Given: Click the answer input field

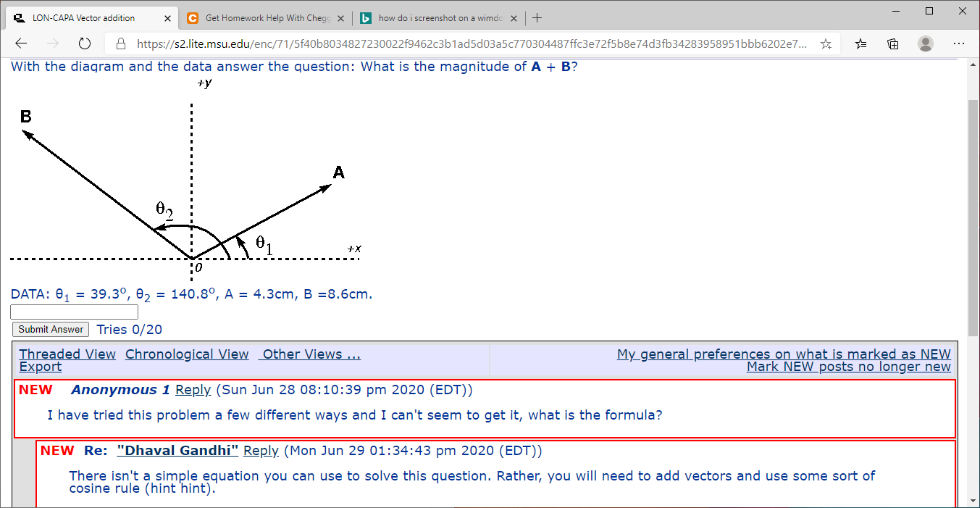Looking at the screenshot, I should (74, 312).
